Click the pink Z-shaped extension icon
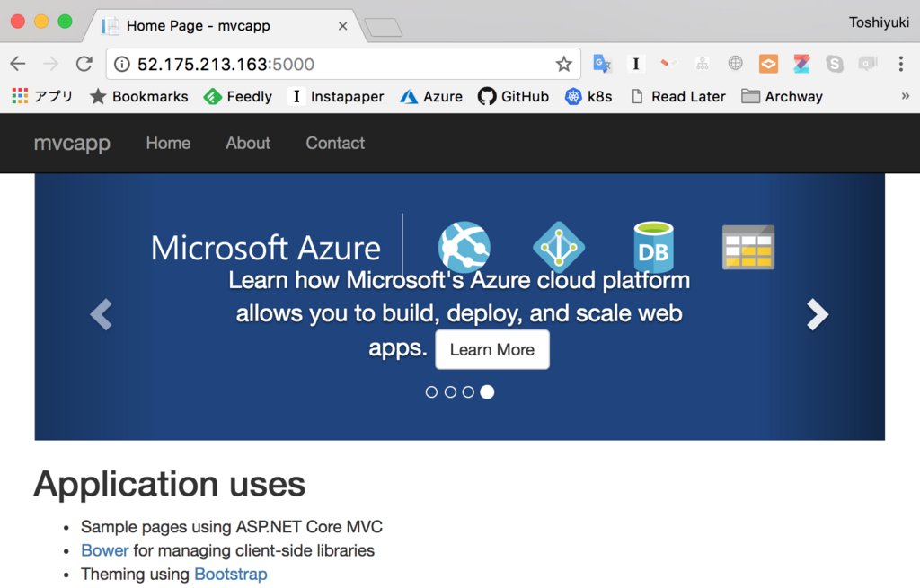Screen dimensions: 920x588 (x=801, y=64)
